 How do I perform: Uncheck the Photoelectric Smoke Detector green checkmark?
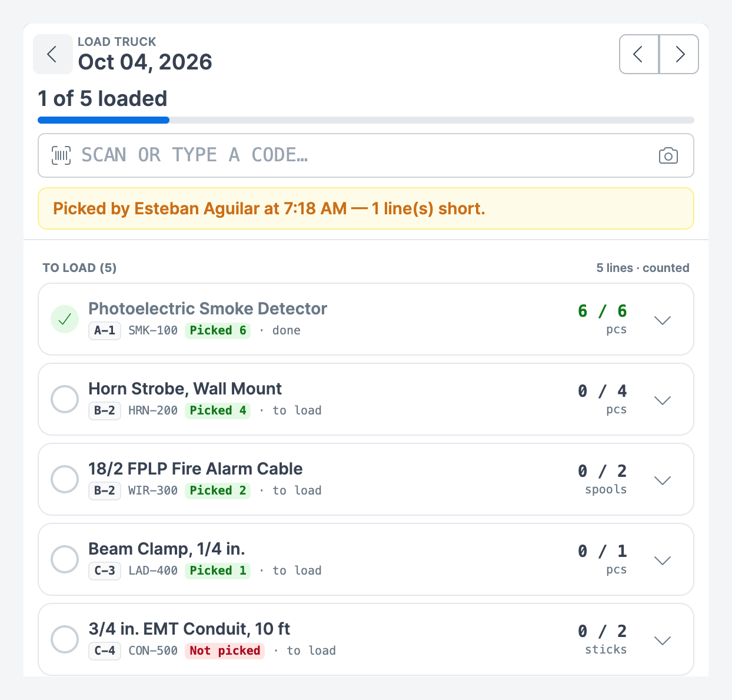click(65, 319)
